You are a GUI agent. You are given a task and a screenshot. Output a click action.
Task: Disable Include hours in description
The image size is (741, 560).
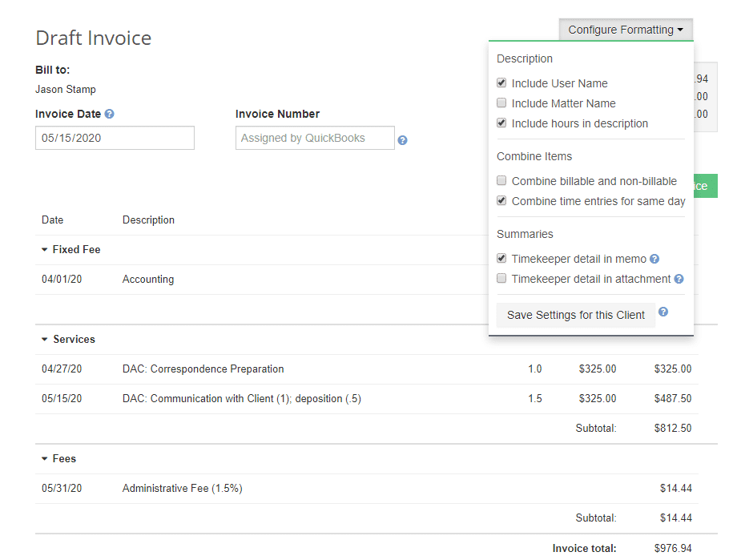(501, 123)
